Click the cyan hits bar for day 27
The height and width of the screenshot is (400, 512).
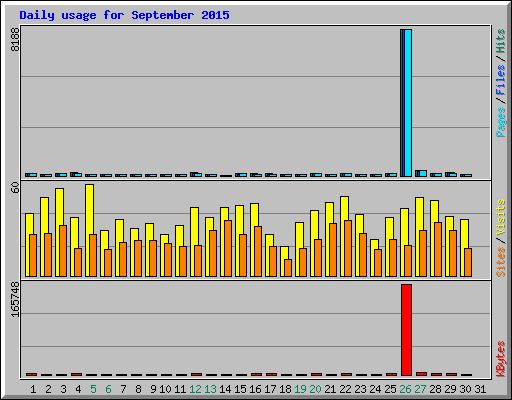[423, 173]
